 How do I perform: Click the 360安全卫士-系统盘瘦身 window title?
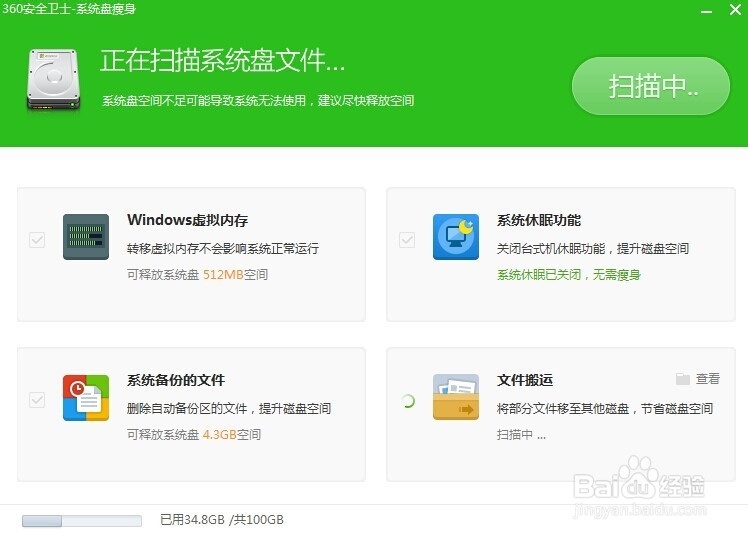[x=69, y=9]
